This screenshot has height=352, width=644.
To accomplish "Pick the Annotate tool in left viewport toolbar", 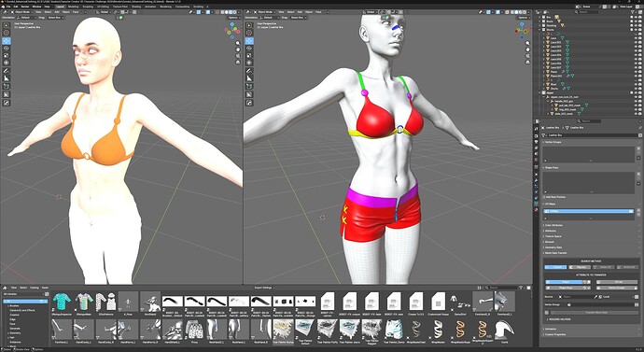I will click(7, 71).
